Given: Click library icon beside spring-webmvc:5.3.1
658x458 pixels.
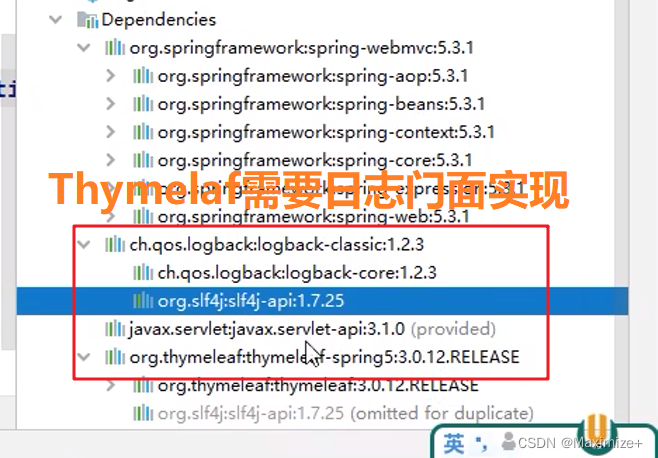Looking at the screenshot, I should click(115, 48).
